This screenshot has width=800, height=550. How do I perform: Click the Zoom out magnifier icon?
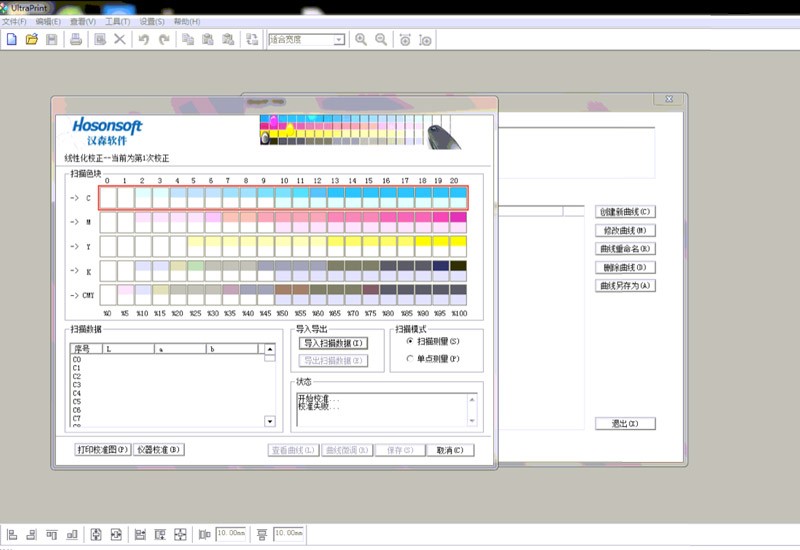tap(381, 39)
